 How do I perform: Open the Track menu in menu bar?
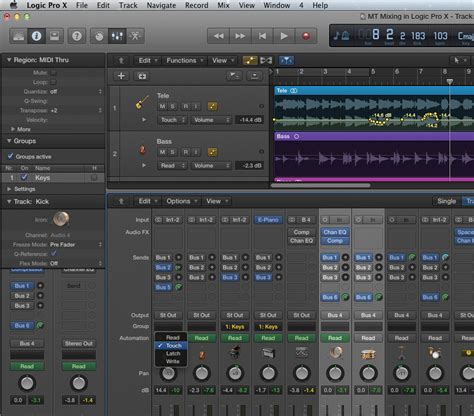[x=128, y=5]
